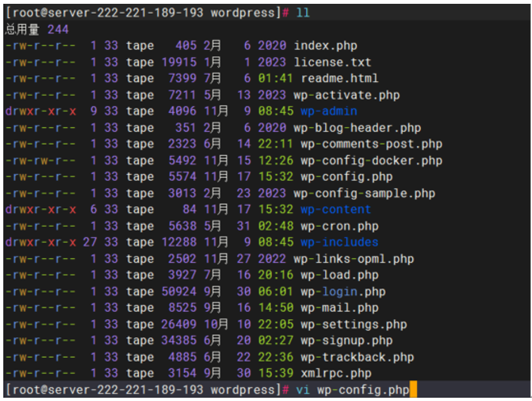Click the wp-login.php filename
Viewport: 532px width, 401px height.
pos(342,292)
